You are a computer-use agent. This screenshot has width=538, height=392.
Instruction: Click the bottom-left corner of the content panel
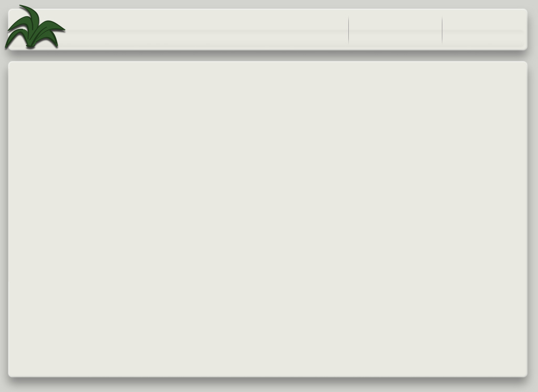[11, 375]
